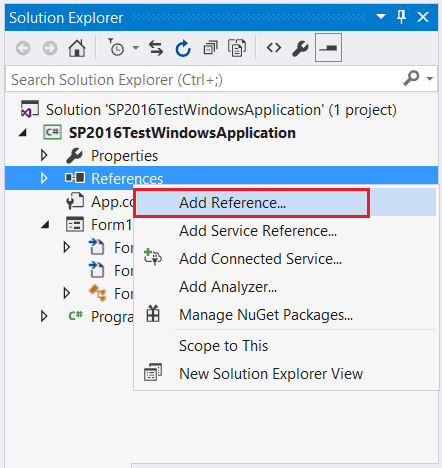Expand the References node
Viewport: 442px width, 468px height.
click(x=44, y=178)
